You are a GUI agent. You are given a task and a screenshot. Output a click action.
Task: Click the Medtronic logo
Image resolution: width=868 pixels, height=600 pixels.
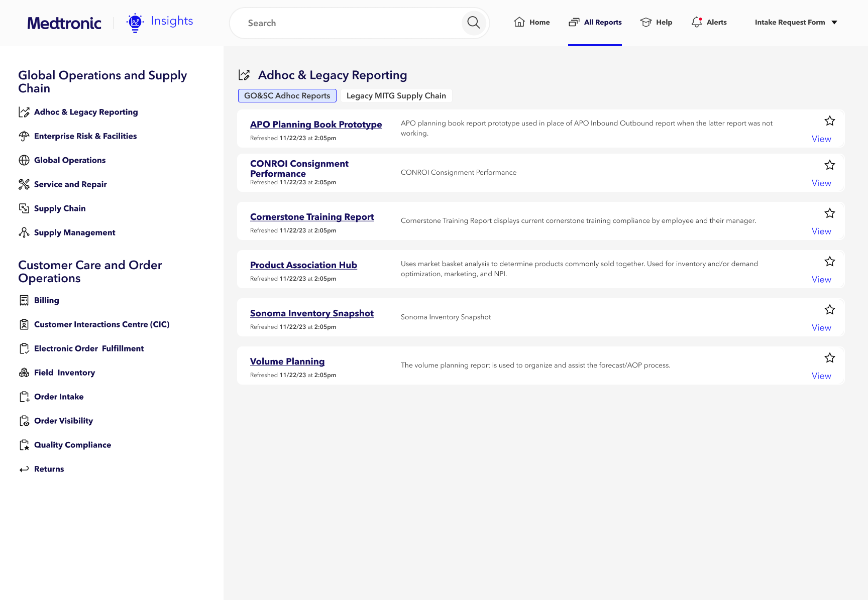64,23
